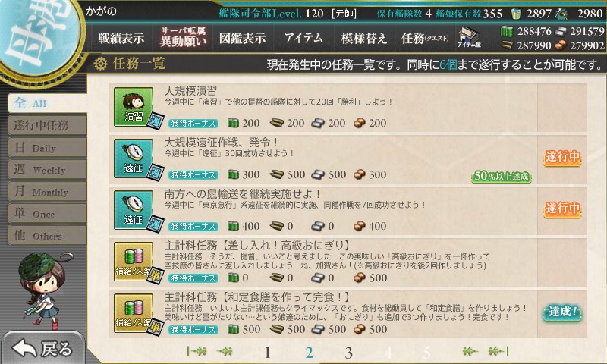Open the 戦績表示 menu item
The height and width of the screenshot is (364, 607).
click(x=121, y=38)
